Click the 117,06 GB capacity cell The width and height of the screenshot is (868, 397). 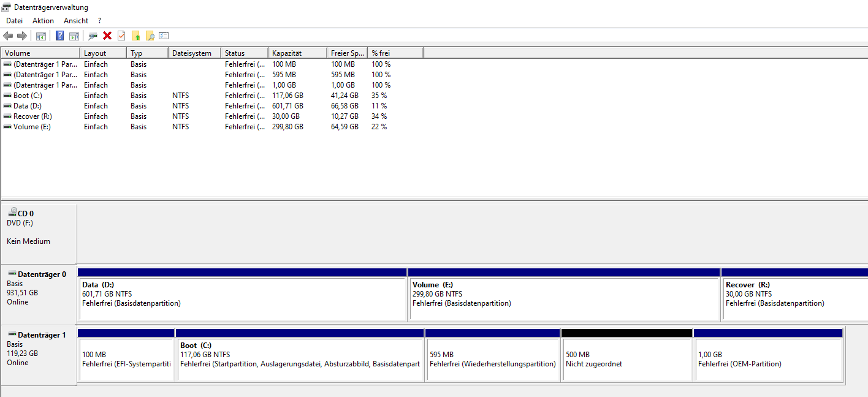287,96
